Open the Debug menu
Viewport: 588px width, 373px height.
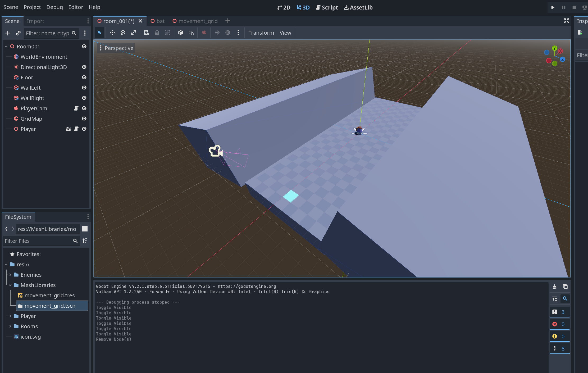54,7
